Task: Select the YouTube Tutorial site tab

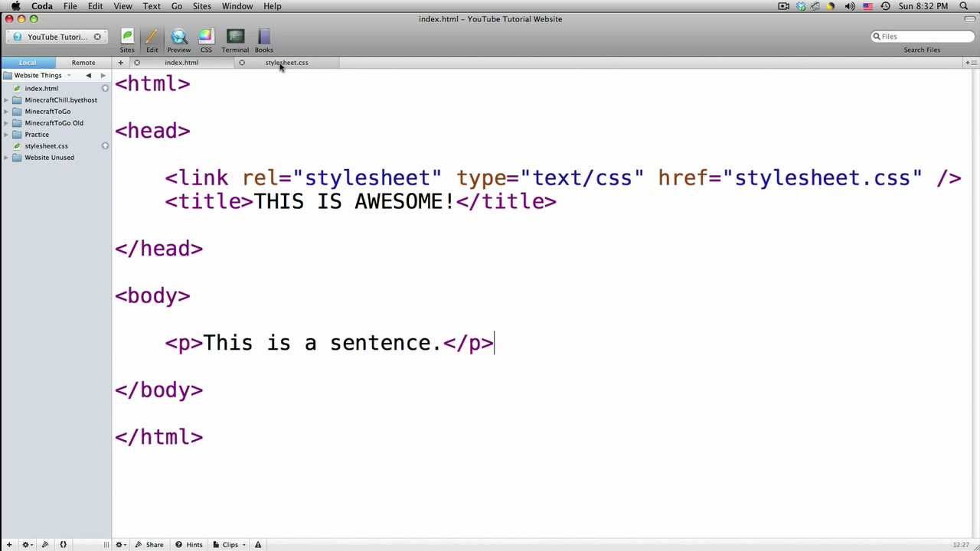Action: (x=57, y=37)
